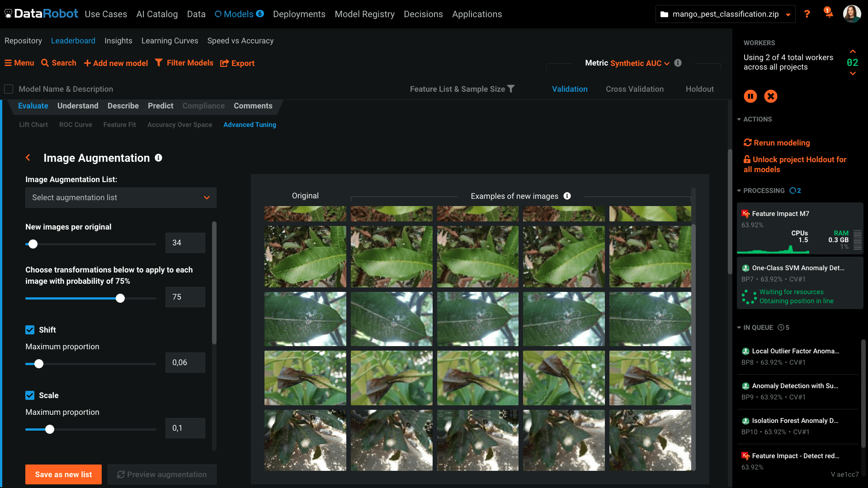
Task: Uncheck the Scale transformation checkbox
Action: 30,395
